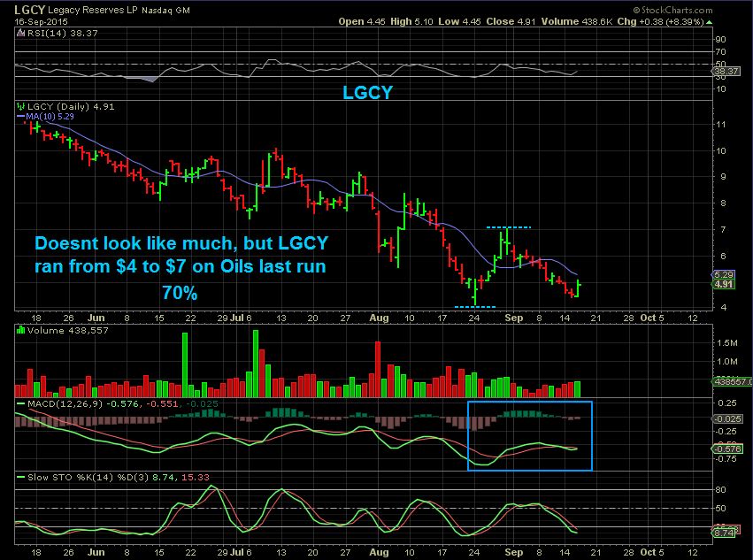Click "Sep" on the price panel date axis
Viewport: 753px width, 560px height.
(x=514, y=318)
